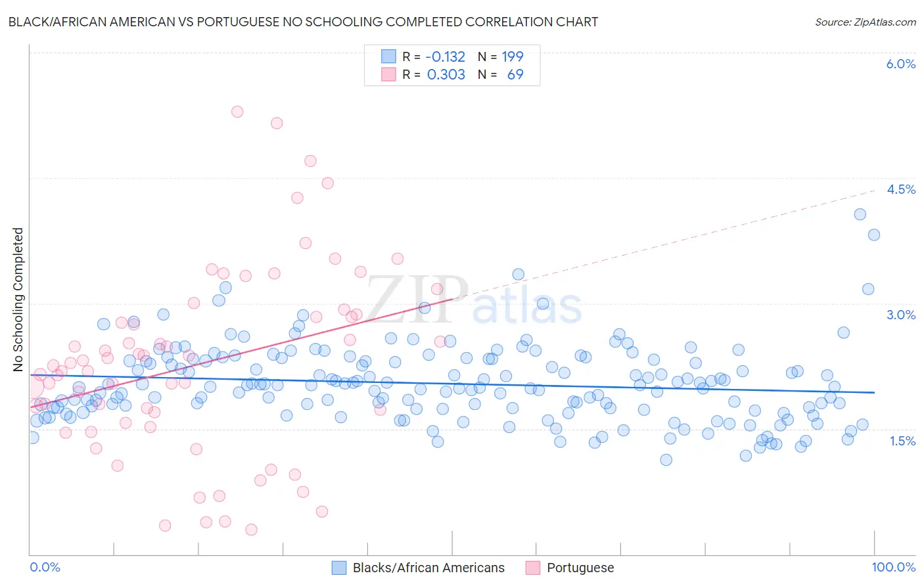Click the blue Blacks/African Americans legend swatch
This screenshot has height=586, width=924.
[338, 568]
